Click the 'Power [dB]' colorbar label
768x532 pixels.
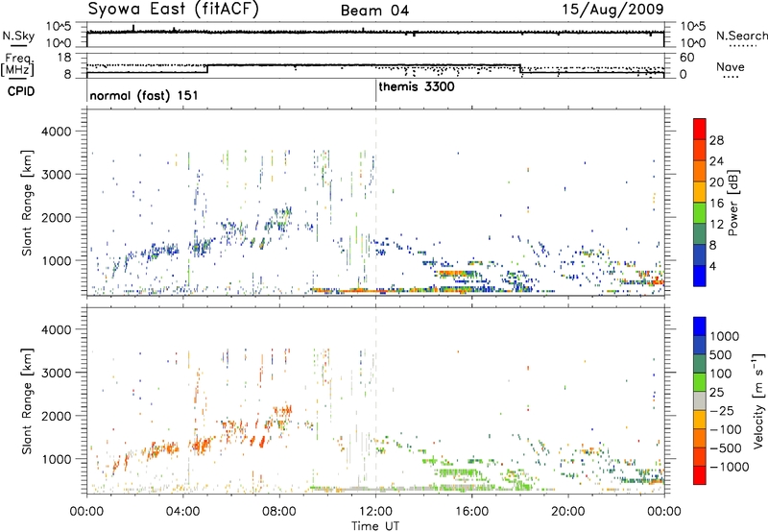[x=732, y=203]
